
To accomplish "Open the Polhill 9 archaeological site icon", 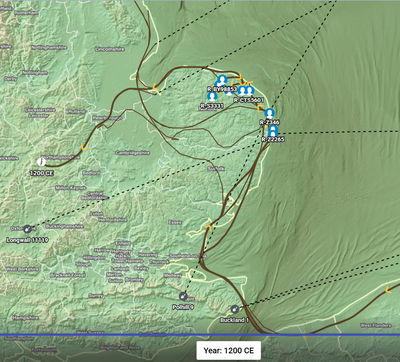I will [x=183, y=296].
